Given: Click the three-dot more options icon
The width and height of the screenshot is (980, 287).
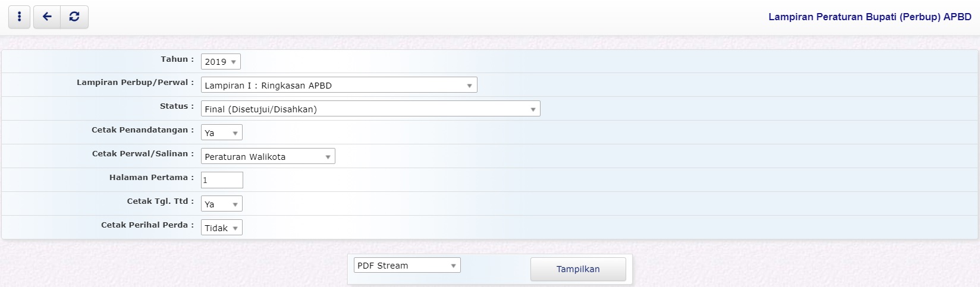Looking at the screenshot, I should 19,17.
